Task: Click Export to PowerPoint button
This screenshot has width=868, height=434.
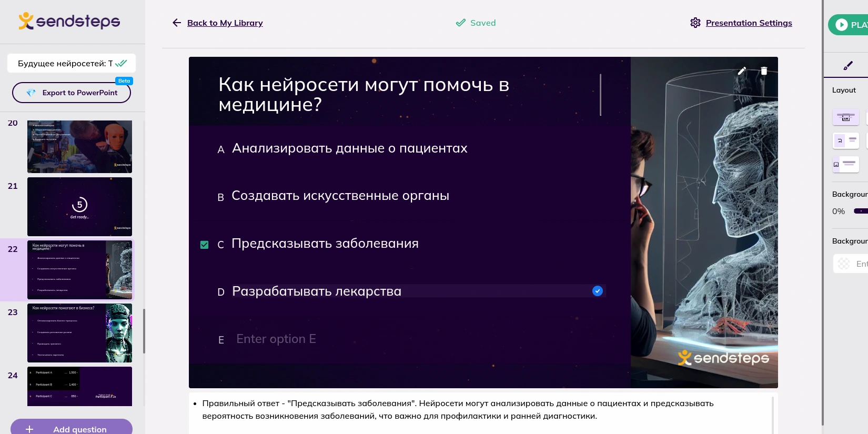Action: click(72, 93)
